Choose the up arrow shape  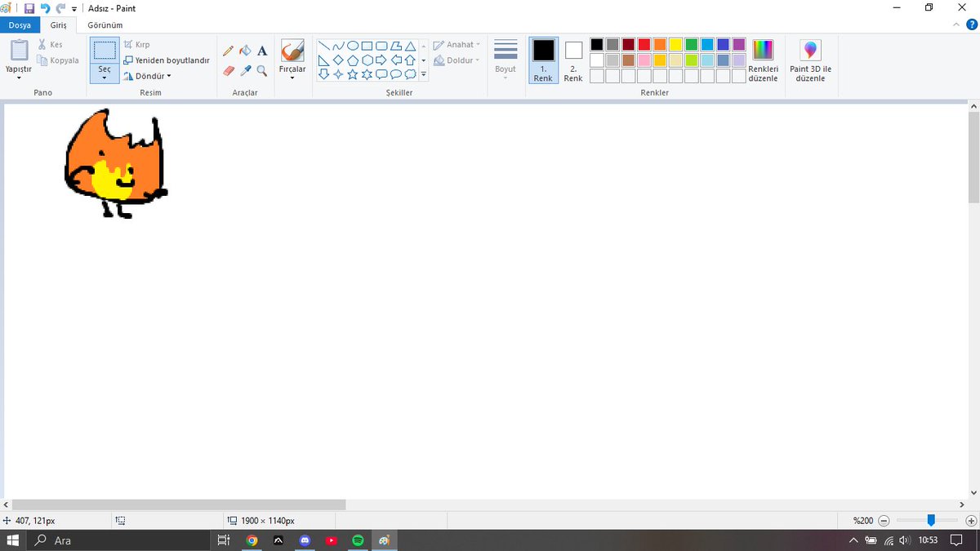(411, 60)
